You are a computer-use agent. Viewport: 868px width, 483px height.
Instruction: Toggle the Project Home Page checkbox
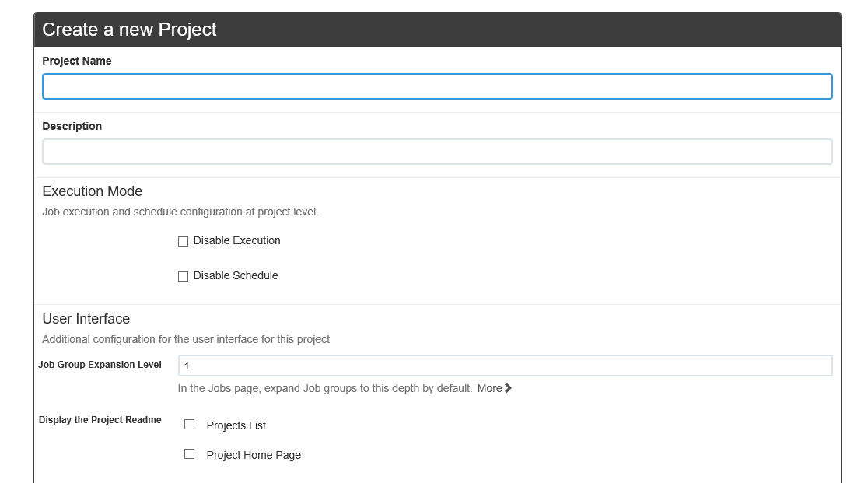(x=189, y=454)
